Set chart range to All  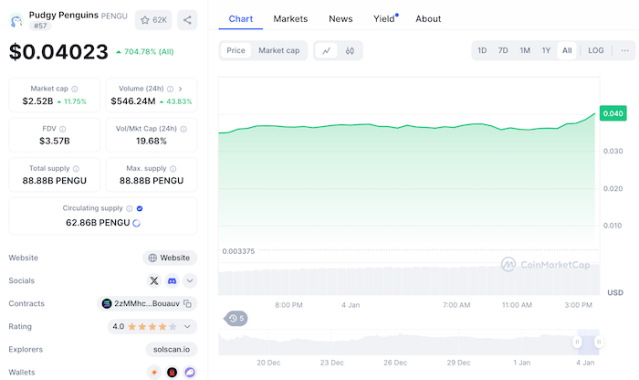[x=567, y=51]
